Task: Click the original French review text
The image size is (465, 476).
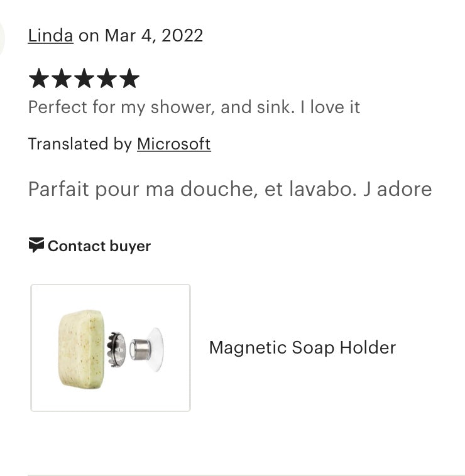Action: (x=229, y=189)
